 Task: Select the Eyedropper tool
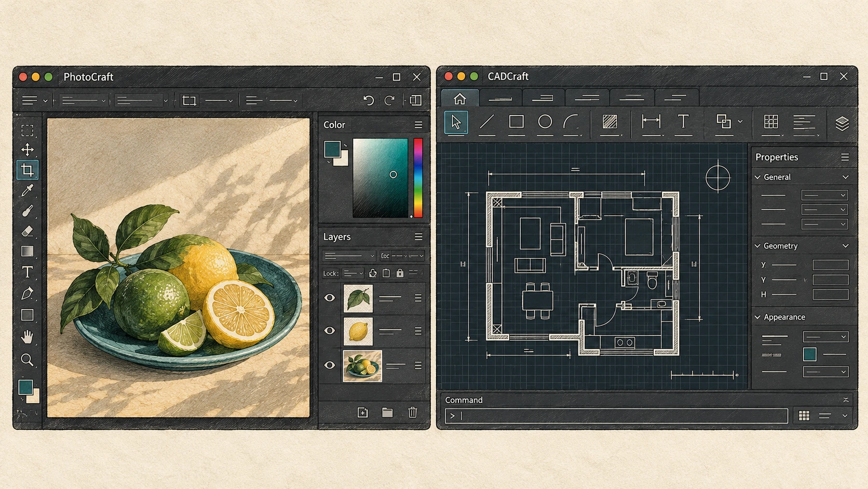point(28,190)
